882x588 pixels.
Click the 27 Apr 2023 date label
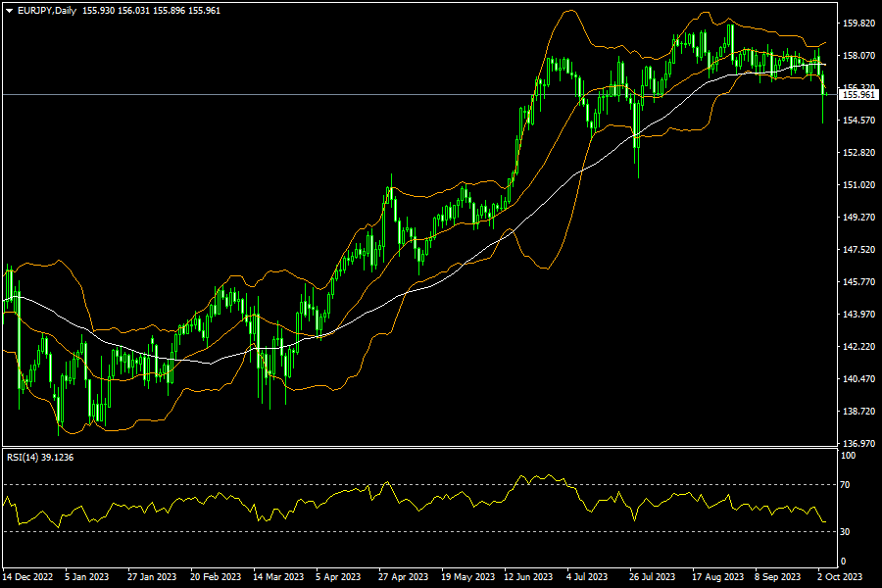tap(404, 577)
